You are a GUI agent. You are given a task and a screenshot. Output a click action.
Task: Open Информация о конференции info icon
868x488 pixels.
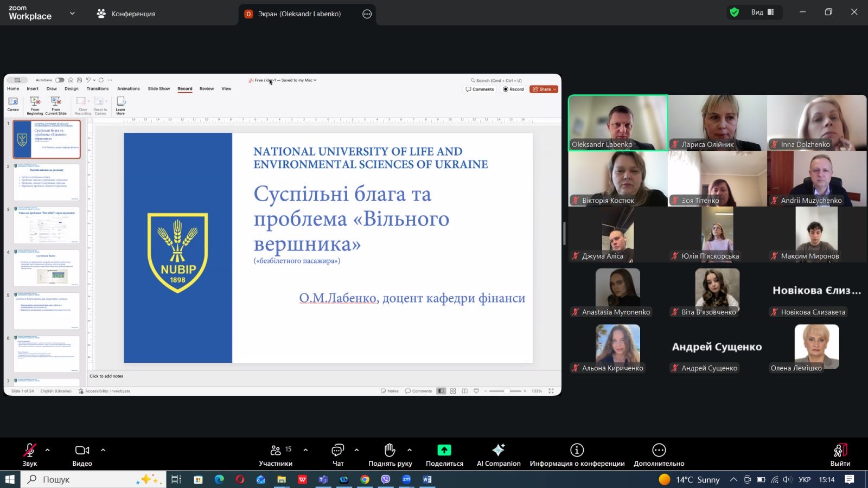pyautogui.click(x=577, y=450)
